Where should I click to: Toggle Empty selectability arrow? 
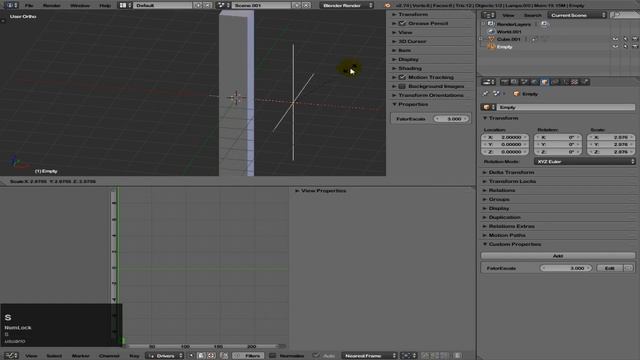click(x=625, y=47)
